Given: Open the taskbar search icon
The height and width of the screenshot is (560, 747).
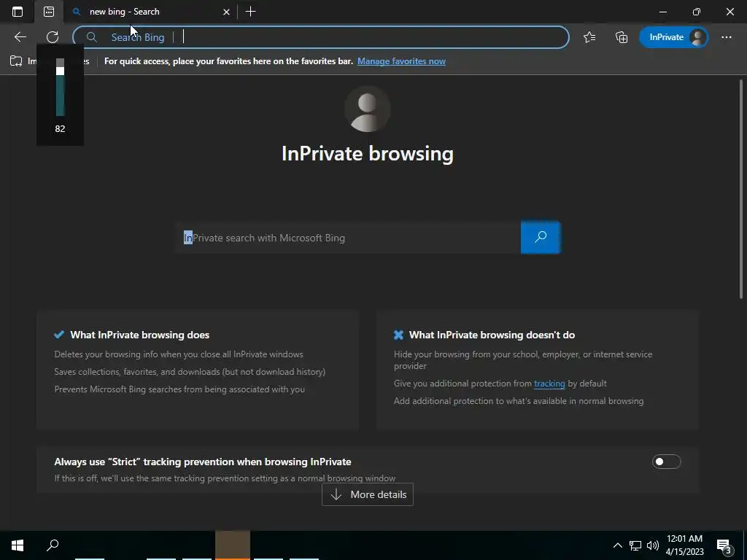Looking at the screenshot, I should (53, 545).
